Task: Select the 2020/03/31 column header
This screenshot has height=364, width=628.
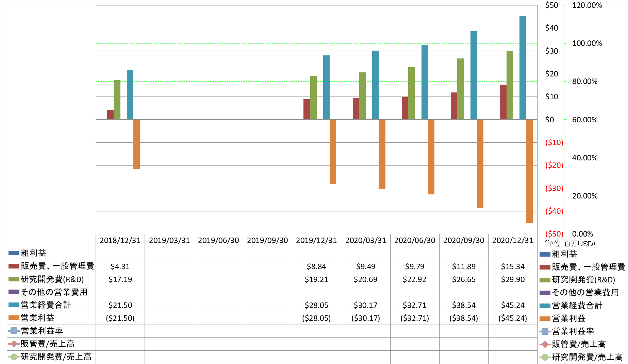Action: [366, 240]
